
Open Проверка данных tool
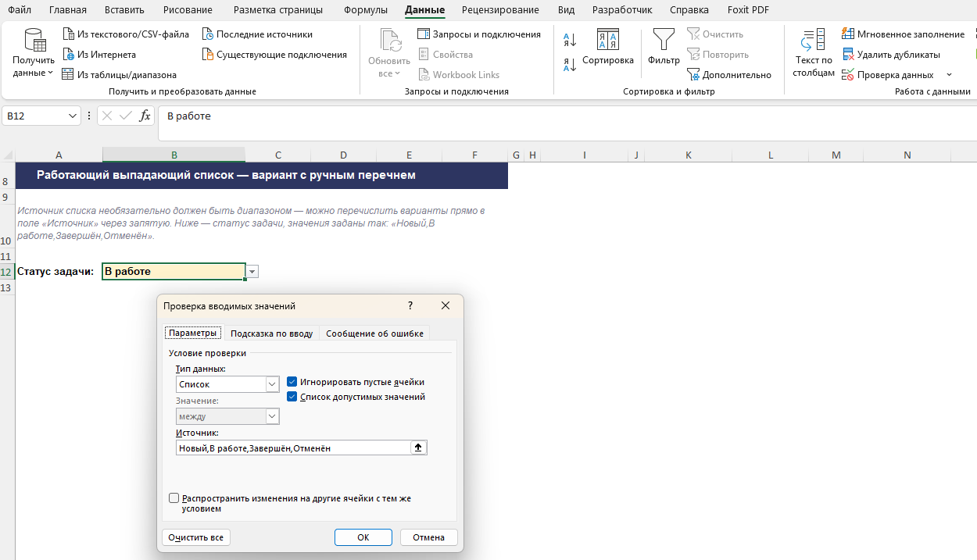click(887, 75)
